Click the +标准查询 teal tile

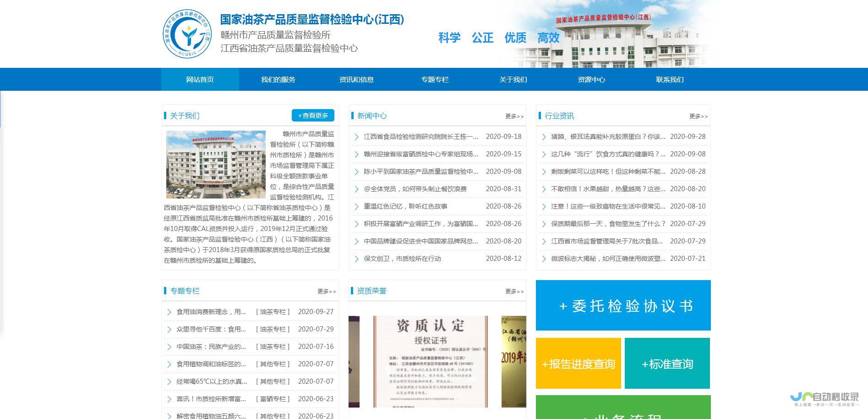667,364
